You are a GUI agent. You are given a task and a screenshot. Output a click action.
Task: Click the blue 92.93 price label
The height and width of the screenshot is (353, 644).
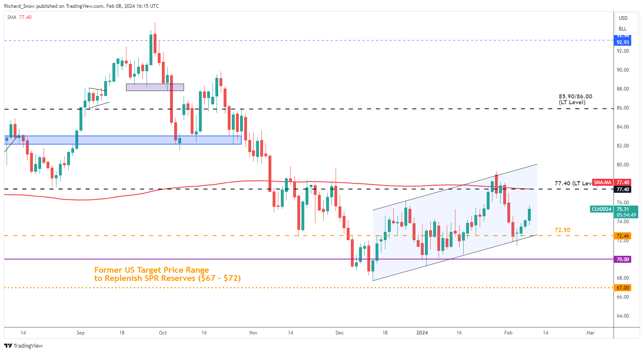(623, 42)
